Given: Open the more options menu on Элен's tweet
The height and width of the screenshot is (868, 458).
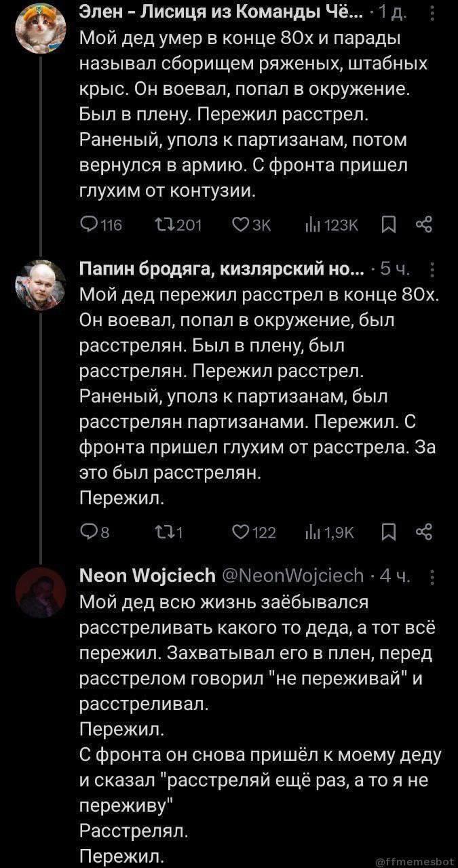Looking at the screenshot, I should pyautogui.click(x=434, y=13).
